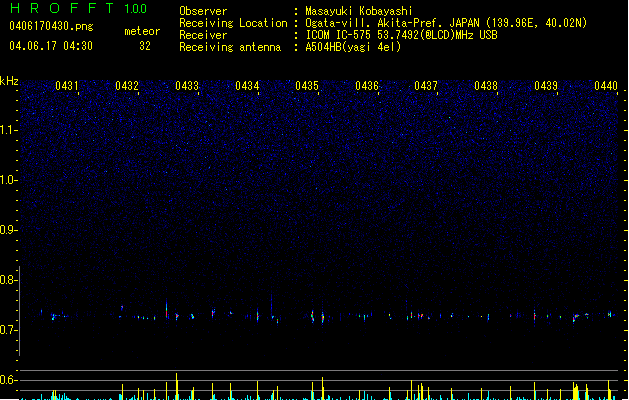Click the 0.6 kHz axis label
The width and height of the screenshot is (629, 400).
pyautogui.click(x=9, y=380)
